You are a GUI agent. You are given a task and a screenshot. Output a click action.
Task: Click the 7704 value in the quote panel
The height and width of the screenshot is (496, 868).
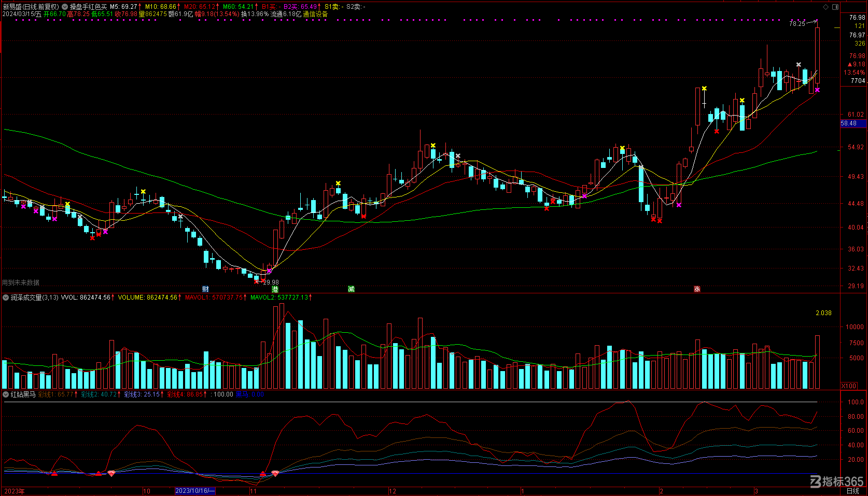[858, 81]
